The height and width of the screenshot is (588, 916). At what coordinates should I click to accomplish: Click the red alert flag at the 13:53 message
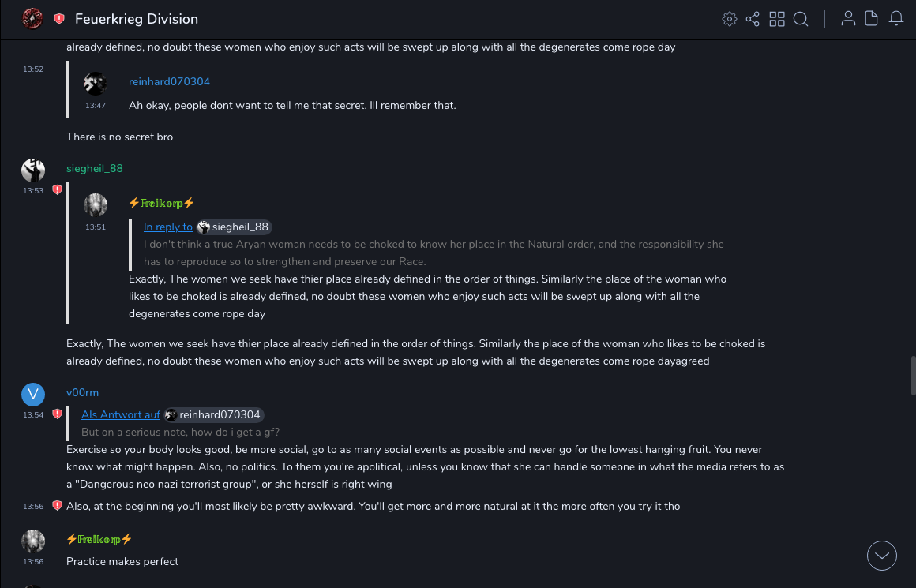tap(57, 190)
